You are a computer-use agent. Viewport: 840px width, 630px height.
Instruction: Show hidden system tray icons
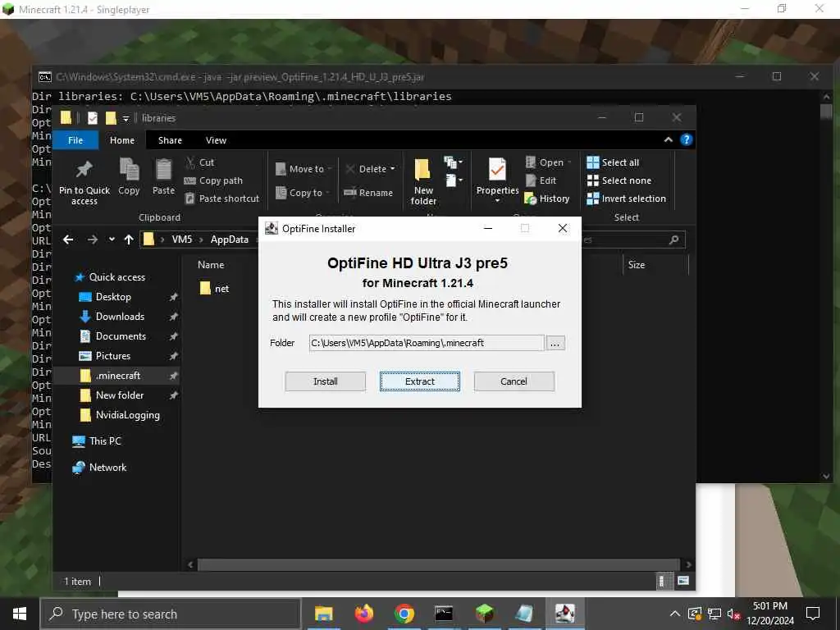click(675, 614)
